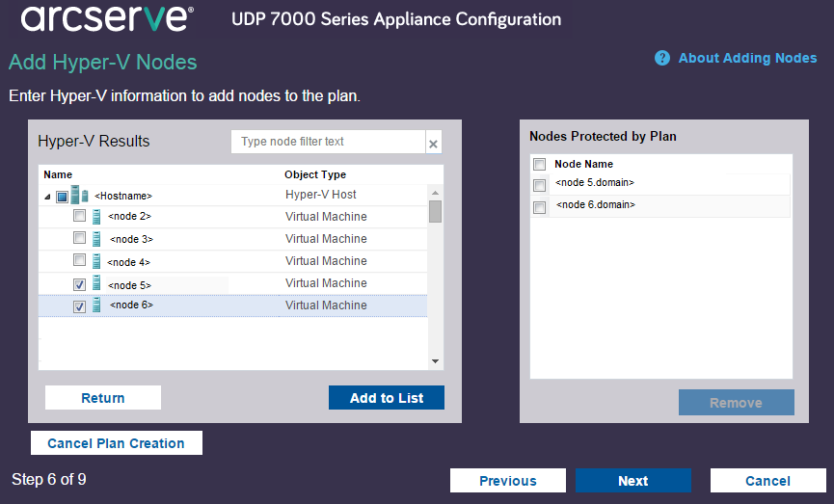Image resolution: width=834 pixels, height=504 pixels.
Task: Clear the node filter text with X
Action: pyautogui.click(x=433, y=144)
